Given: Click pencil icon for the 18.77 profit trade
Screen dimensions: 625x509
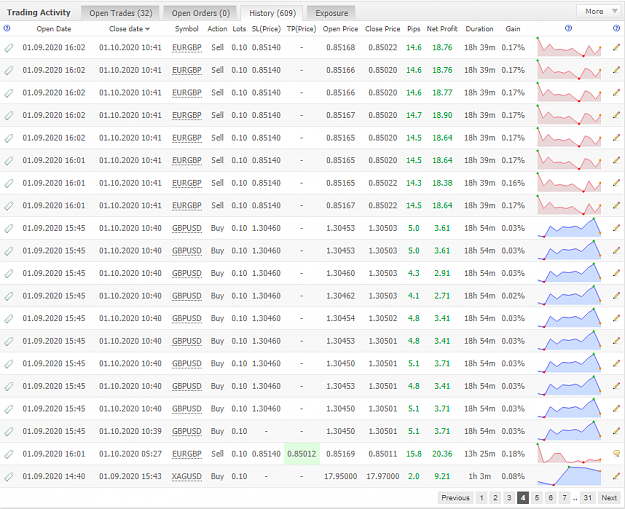Looking at the screenshot, I should point(616,92).
